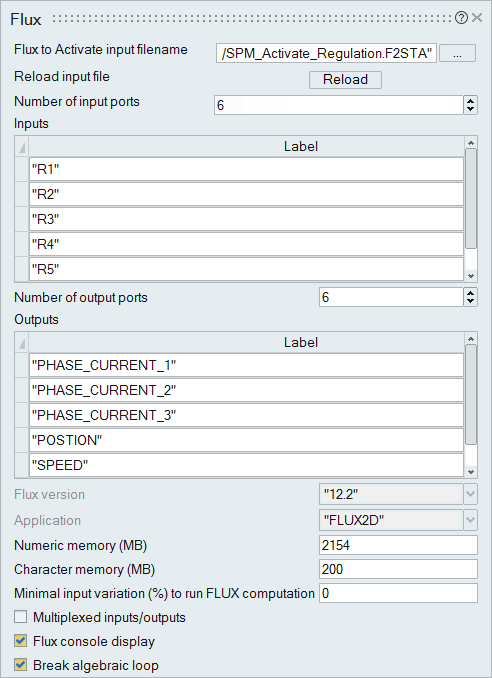Reload the input file
492x678 pixels.
[x=345, y=80]
